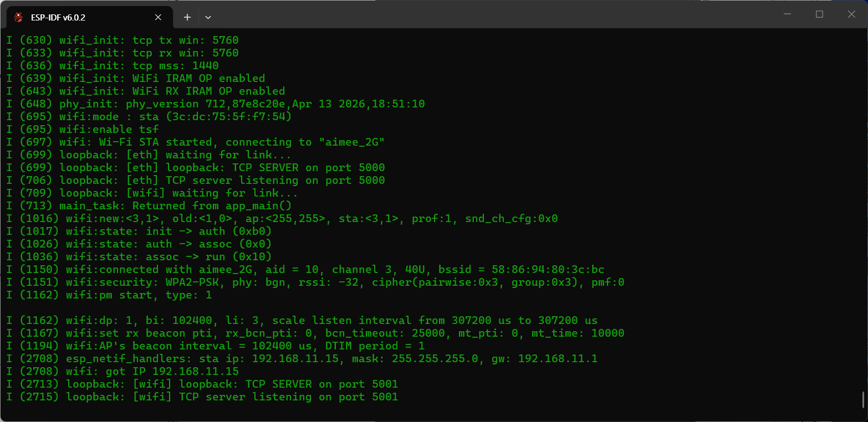Click the "TCP server listening on port 5001" line
The image size is (868, 422).
coord(202,397)
